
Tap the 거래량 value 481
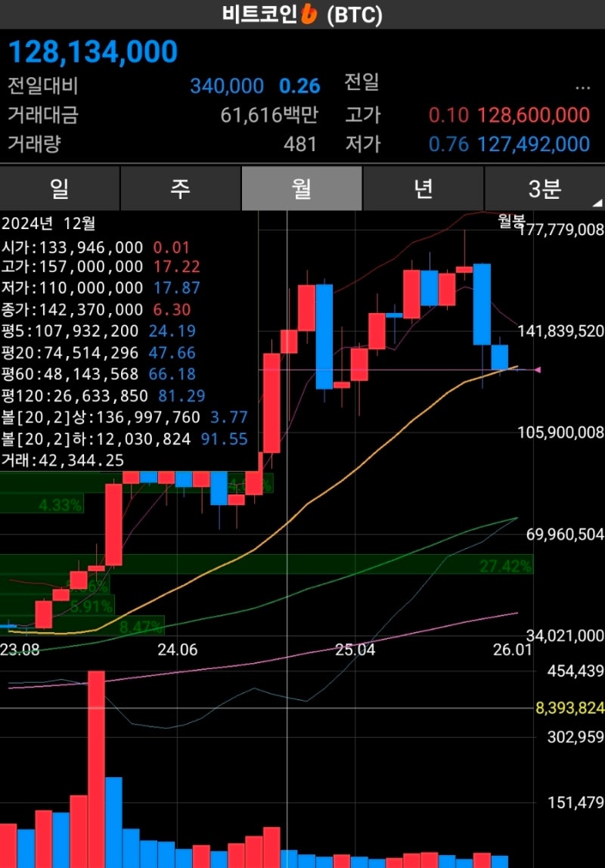(x=300, y=144)
